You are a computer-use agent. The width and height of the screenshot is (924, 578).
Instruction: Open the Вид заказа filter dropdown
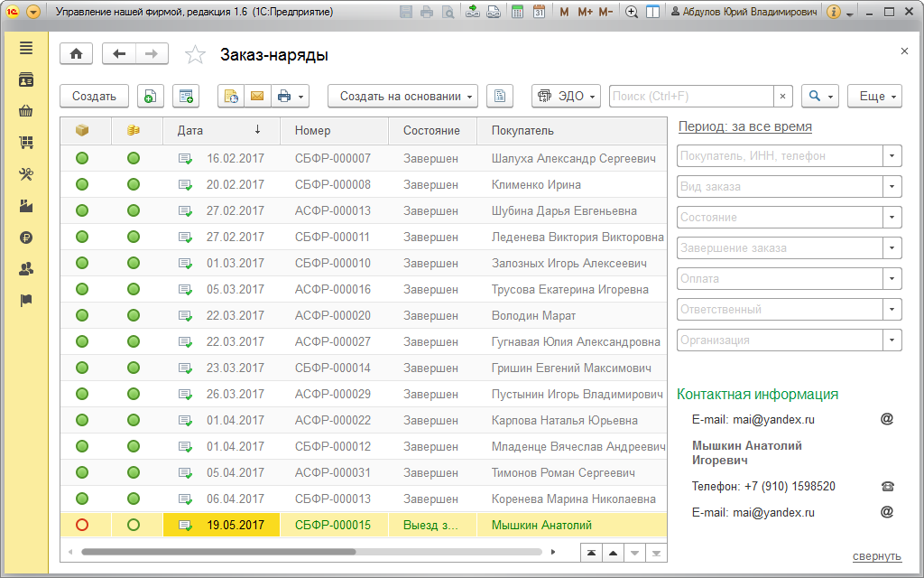point(892,186)
